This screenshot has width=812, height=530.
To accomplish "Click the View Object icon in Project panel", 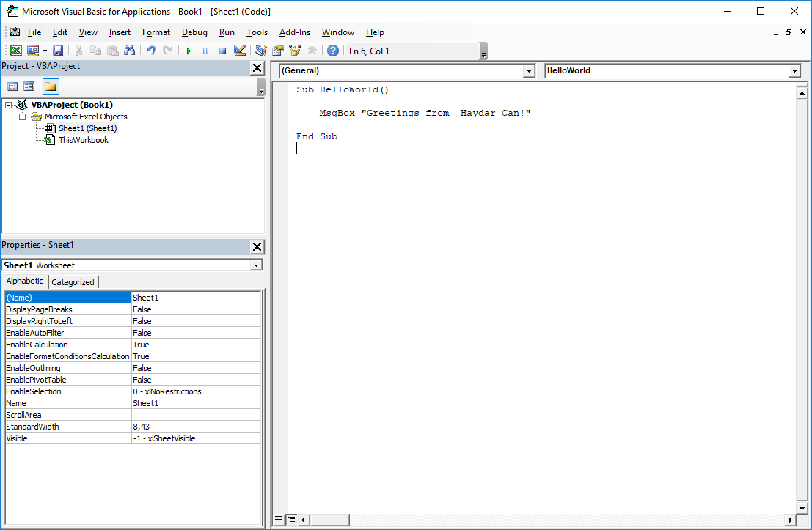I will [29, 87].
